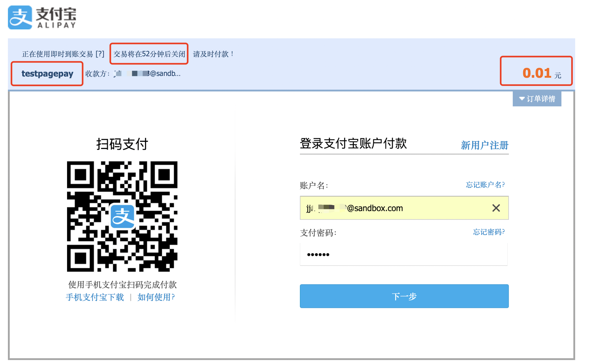Clear the account name with X icon
This screenshot has width=592, height=364.
click(x=496, y=208)
